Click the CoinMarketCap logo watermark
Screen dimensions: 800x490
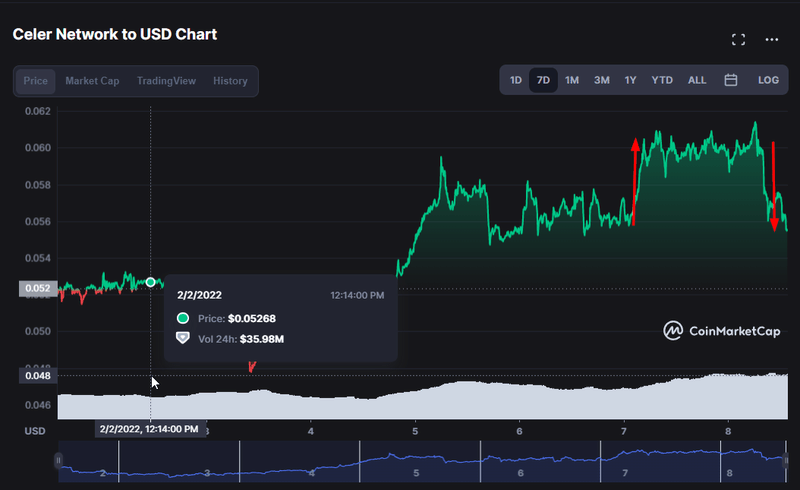coord(722,331)
